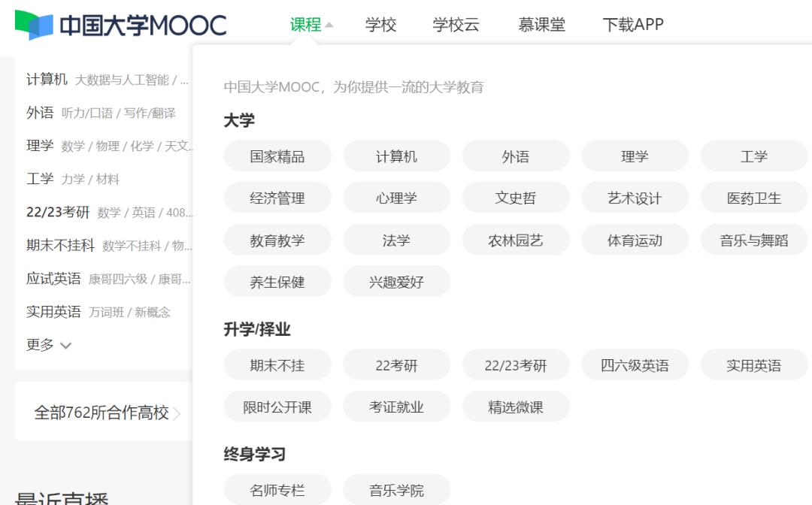Screen dimensions: 812x505
Task: Select the 艺术设计 category
Action: click(635, 198)
